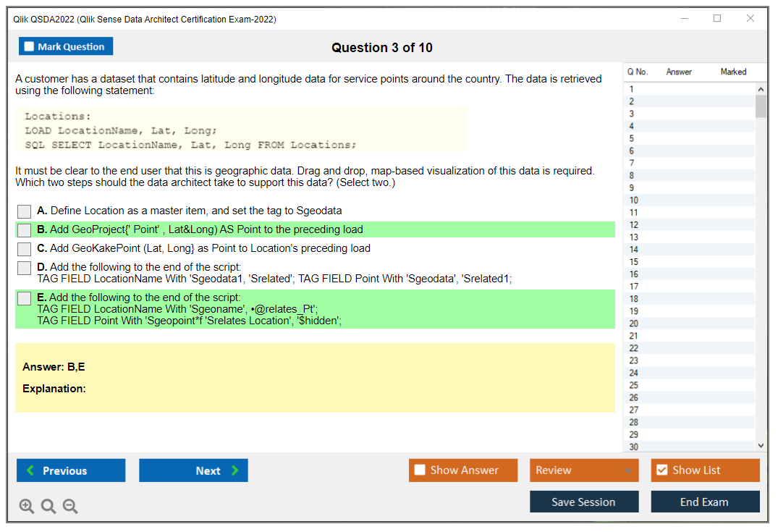Jump to question 25 in list

(x=634, y=385)
